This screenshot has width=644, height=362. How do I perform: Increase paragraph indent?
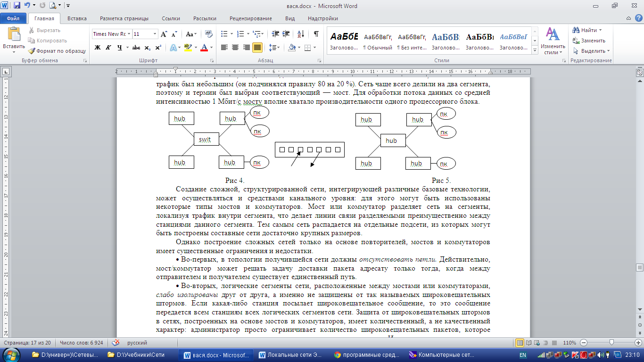(x=287, y=34)
